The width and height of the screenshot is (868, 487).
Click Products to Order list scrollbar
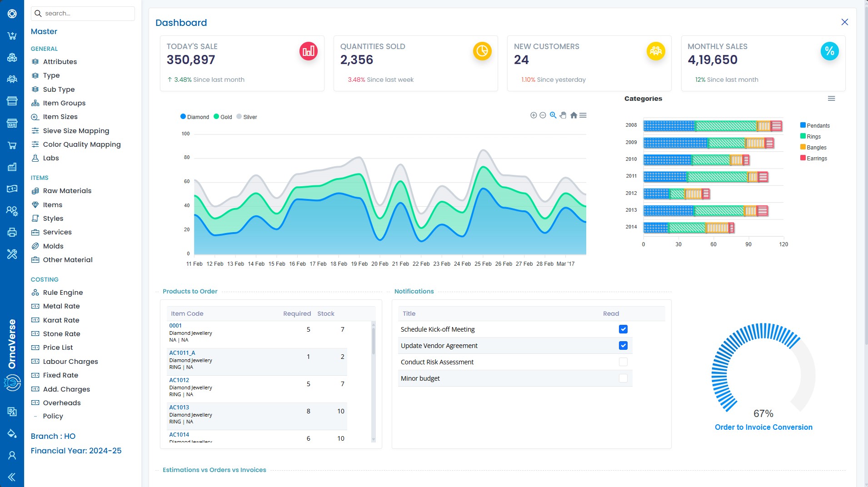point(374,382)
